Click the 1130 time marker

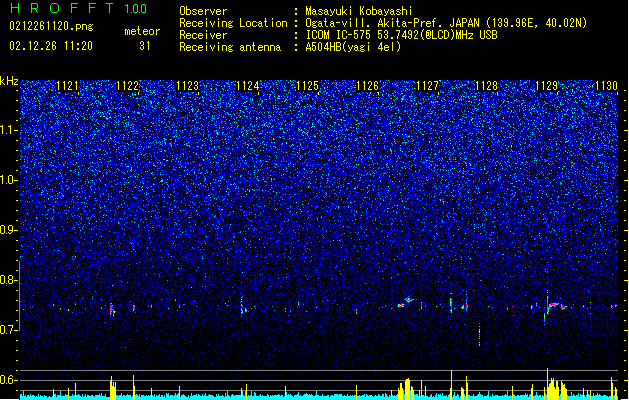tap(606, 86)
